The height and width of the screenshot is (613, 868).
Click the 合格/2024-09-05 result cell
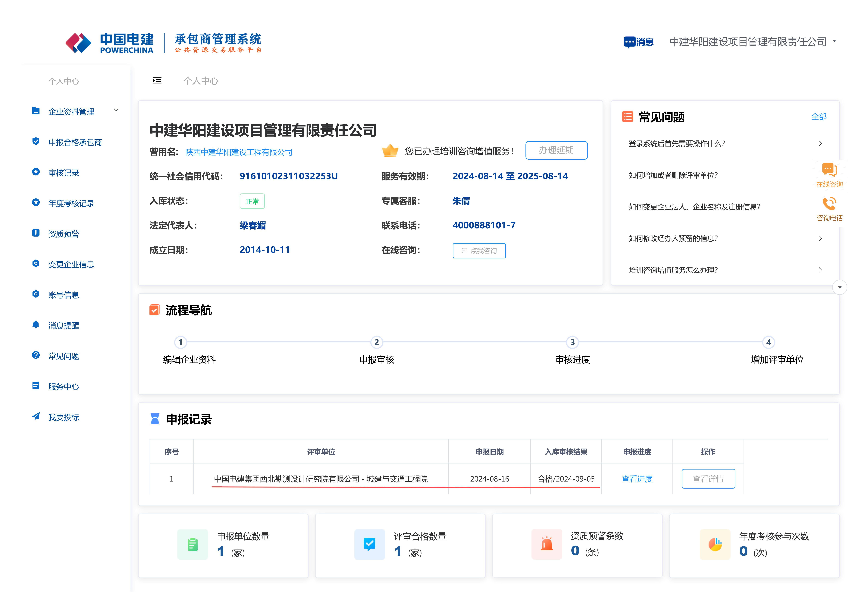(x=566, y=479)
